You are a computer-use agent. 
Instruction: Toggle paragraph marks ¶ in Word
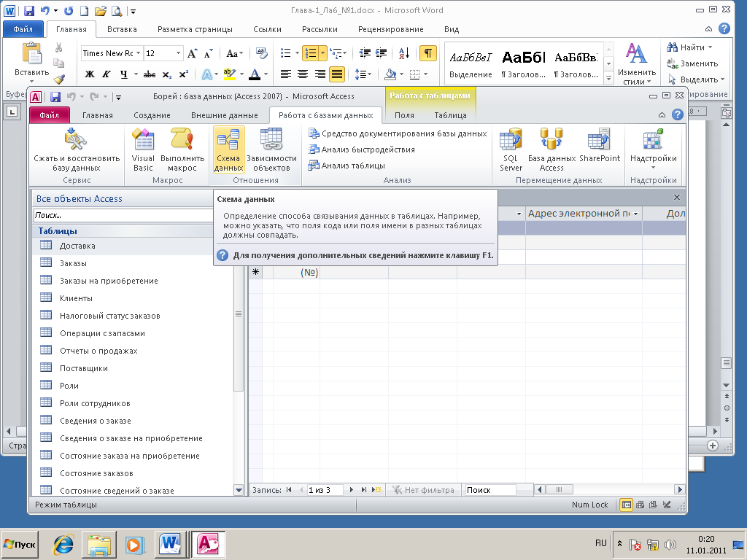tap(427, 53)
